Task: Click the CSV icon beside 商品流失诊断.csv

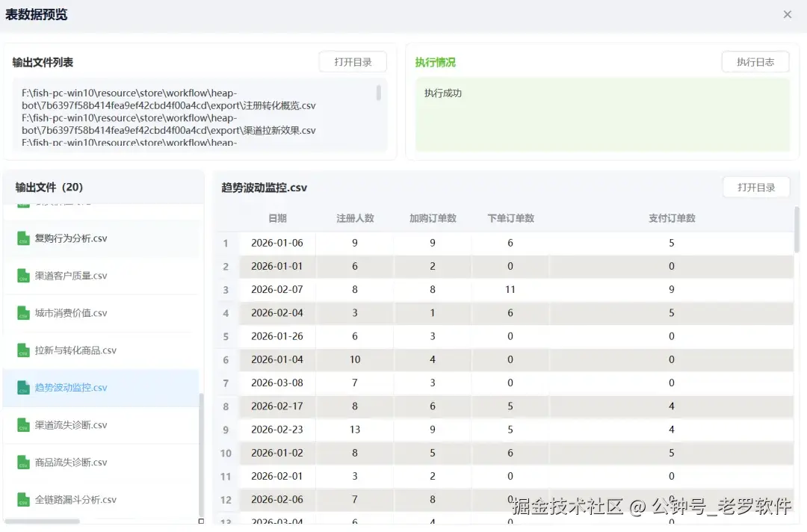Action: tap(23, 463)
